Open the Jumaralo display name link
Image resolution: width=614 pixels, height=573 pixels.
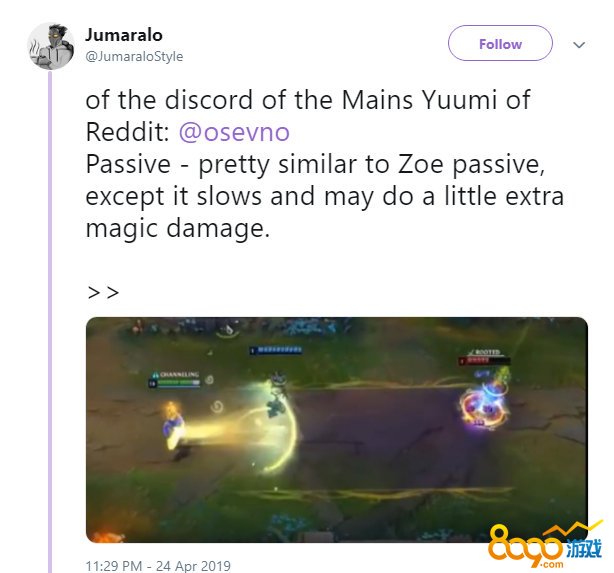point(124,34)
